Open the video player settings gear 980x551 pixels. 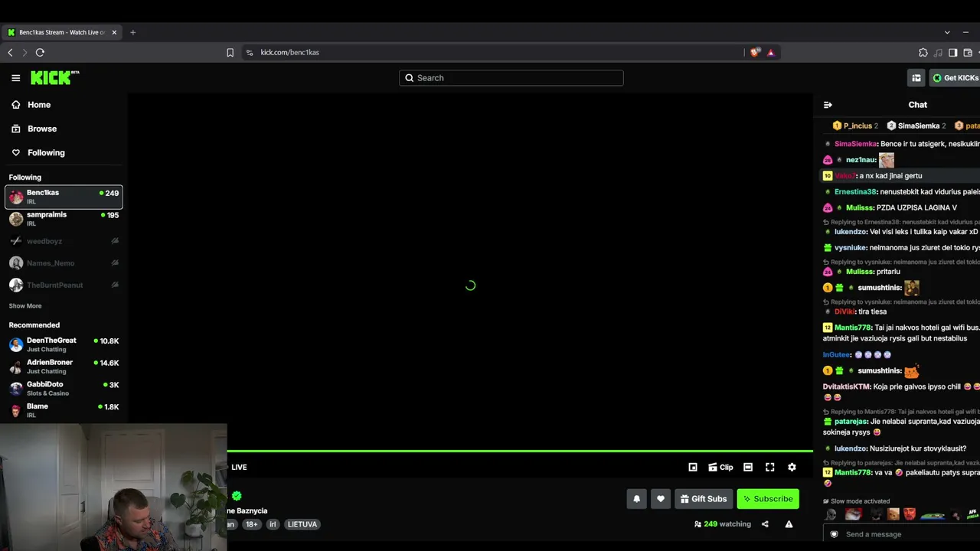pos(792,468)
